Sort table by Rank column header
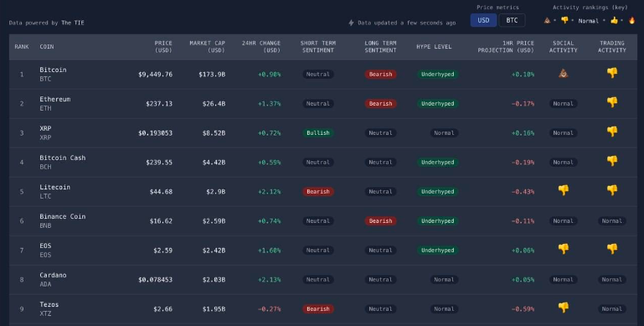 point(22,46)
